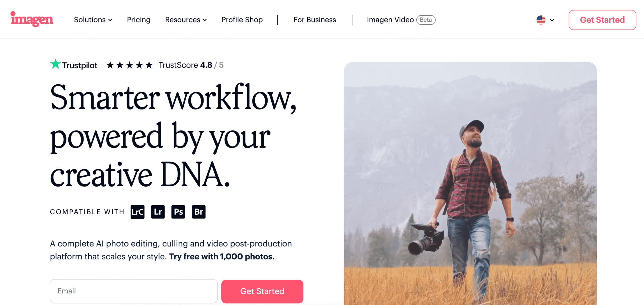Click the US flag language icon
This screenshot has height=305, width=644.
(541, 20)
